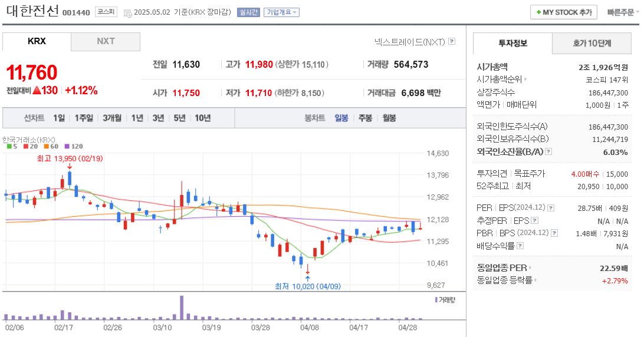Viewport: 644px width, 337px height.
Task: Select the 3개월 line chart period
Action: pos(112,118)
